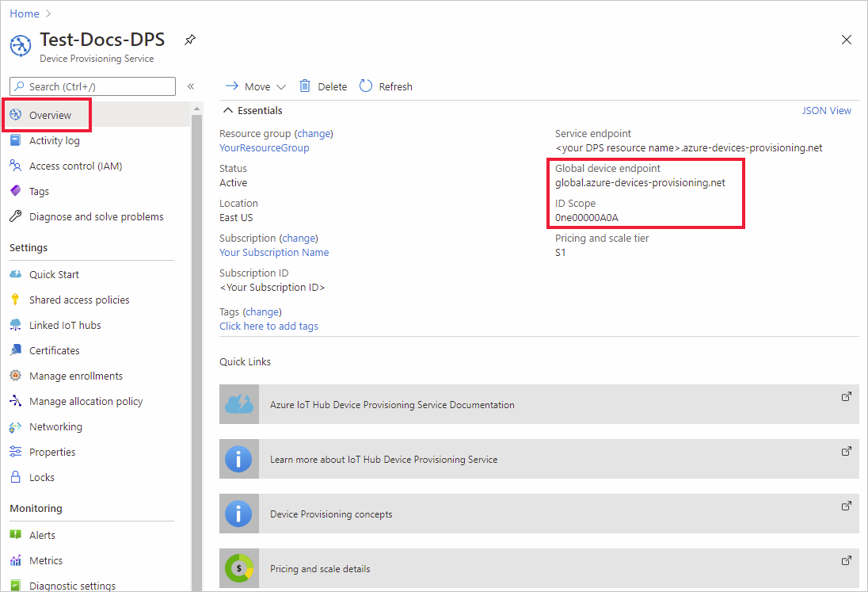Click the Locks padlock icon
The width and height of the screenshot is (868, 592).
click(16, 477)
